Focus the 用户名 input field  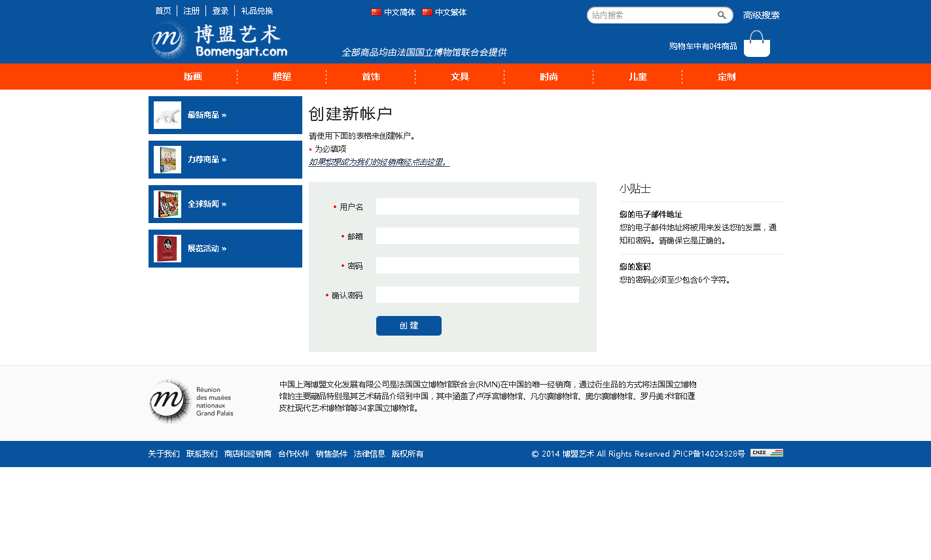[x=477, y=207]
